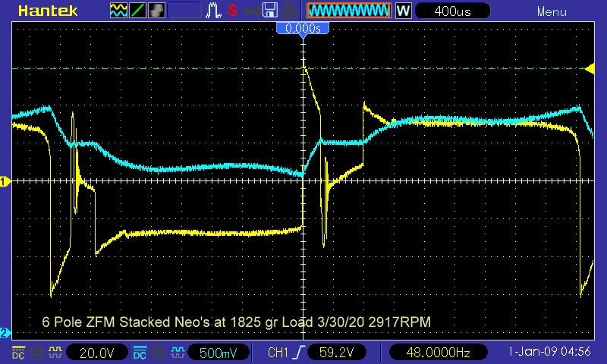Click the CH1 trigger source label

point(278,353)
